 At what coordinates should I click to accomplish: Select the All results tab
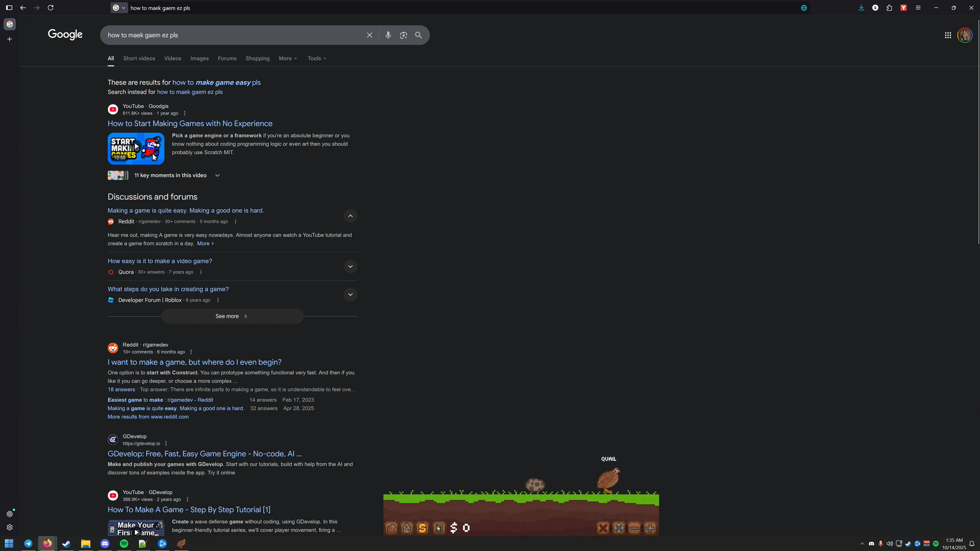point(111,58)
